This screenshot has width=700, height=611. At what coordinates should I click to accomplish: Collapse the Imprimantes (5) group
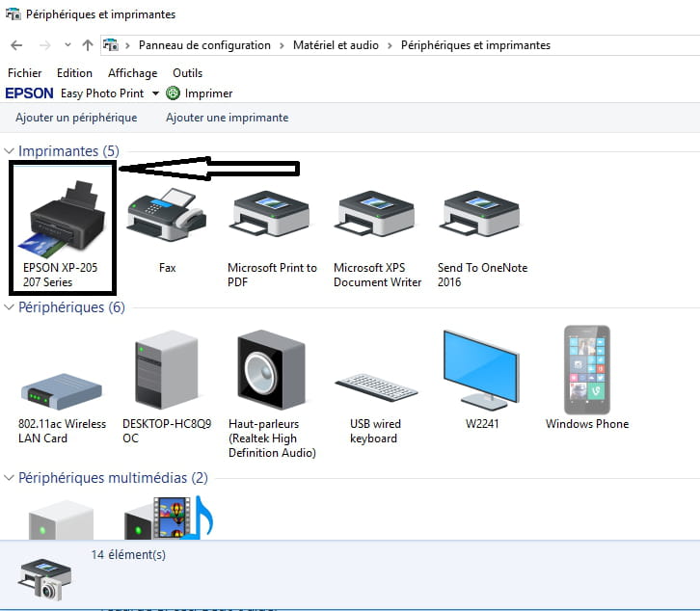point(9,151)
